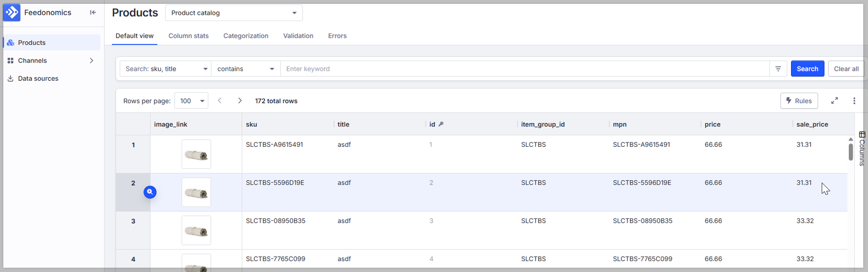This screenshot has width=868, height=272.
Task: Click sale_price 33.32 in row 3
Action: [805, 221]
